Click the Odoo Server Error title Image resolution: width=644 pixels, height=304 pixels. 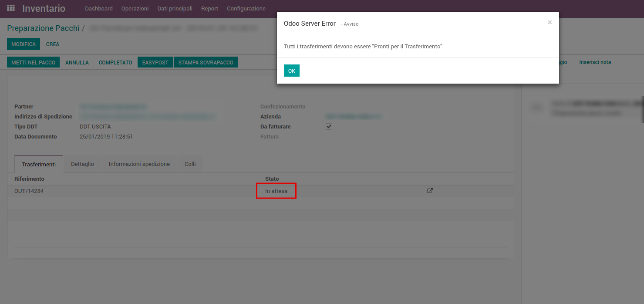[x=310, y=24]
